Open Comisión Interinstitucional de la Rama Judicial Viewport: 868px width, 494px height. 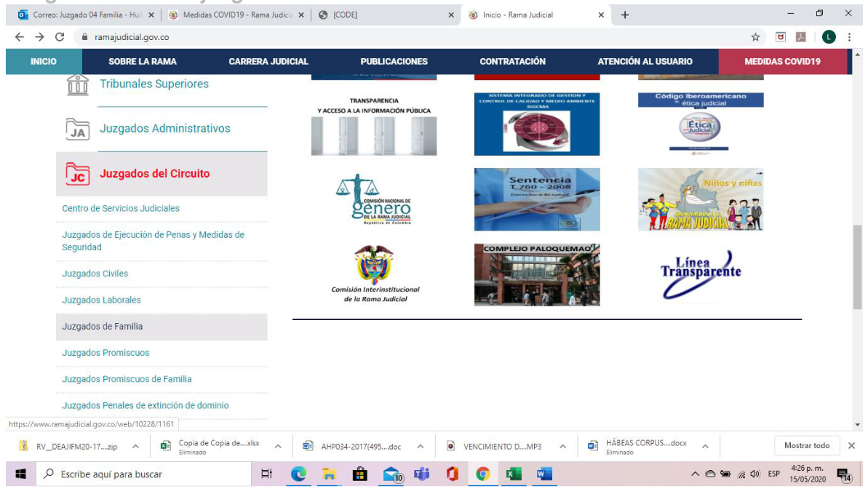coord(375,275)
